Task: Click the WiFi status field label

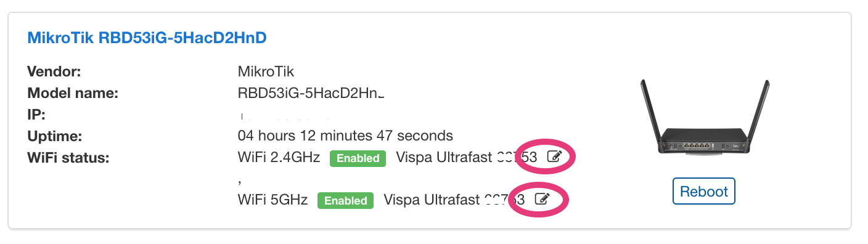Action: coord(68,157)
